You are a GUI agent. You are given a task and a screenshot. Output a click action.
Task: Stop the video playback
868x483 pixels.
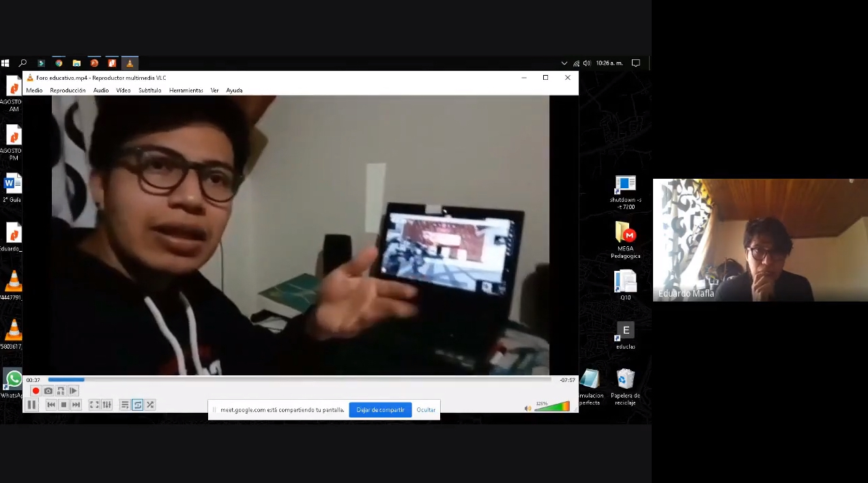[x=63, y=405]
